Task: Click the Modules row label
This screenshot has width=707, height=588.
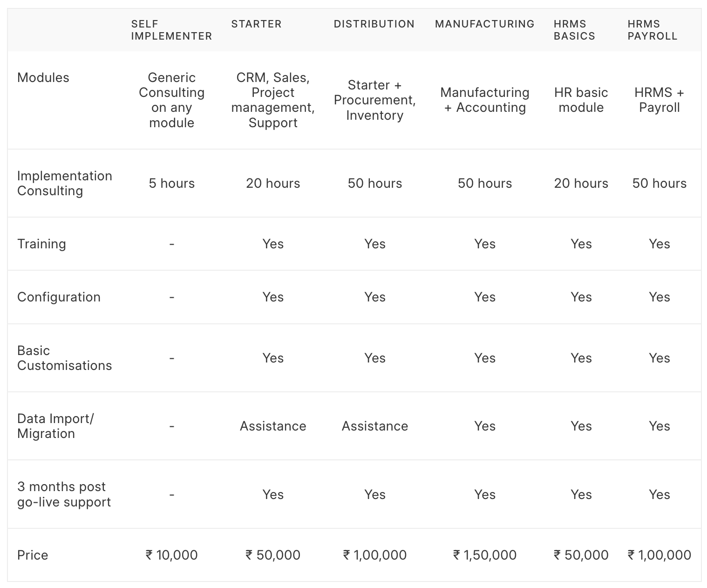Action: pos(43,77)
